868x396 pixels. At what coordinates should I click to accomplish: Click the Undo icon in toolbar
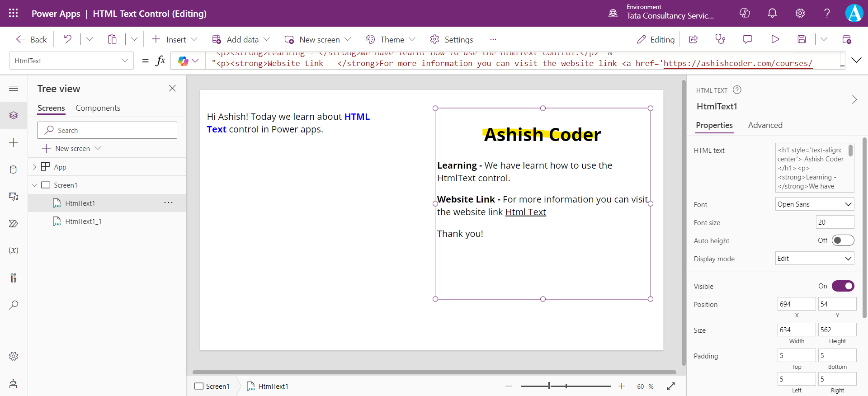click(68, 39)
